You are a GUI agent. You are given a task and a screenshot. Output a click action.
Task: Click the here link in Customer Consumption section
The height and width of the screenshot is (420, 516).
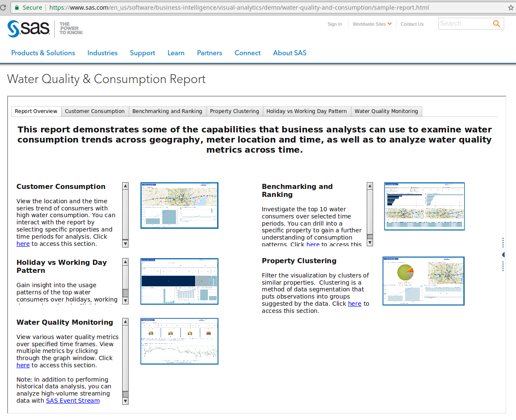[23, 243]
